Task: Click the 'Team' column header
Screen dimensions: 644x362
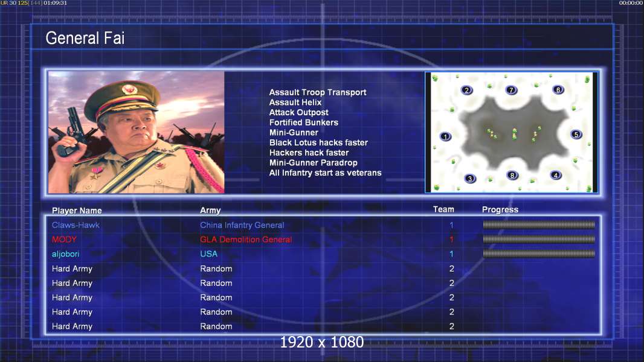Action: tap(443, 209)
